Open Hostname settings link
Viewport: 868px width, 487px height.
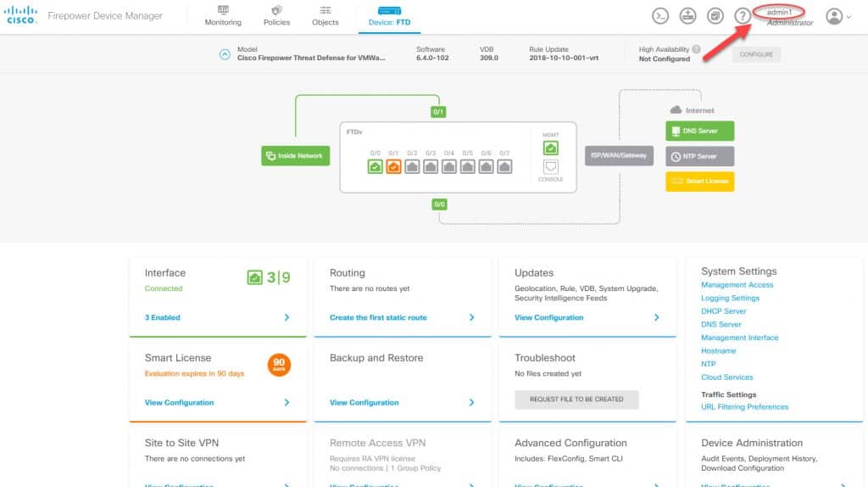pyautogui.click(x=719, y=351)
